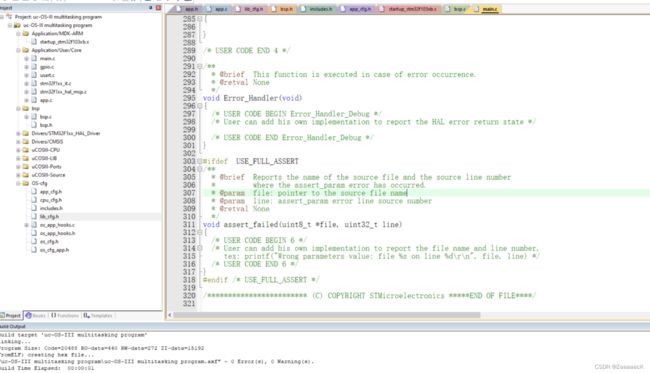Select gpio.c file in project tree

[47, 67]
